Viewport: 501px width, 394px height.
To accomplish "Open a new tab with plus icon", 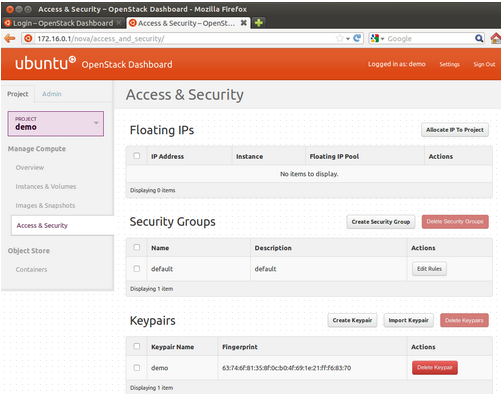I will pos(259,23).
